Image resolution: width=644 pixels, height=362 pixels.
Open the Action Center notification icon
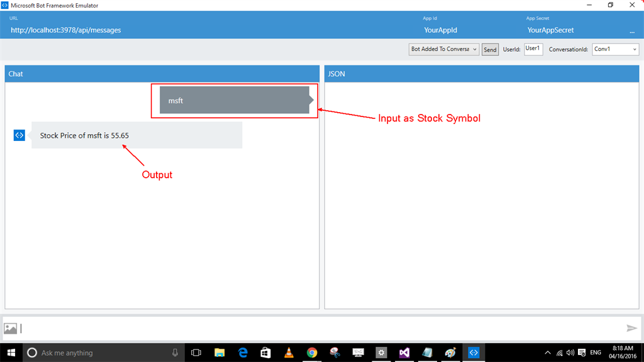[x=582, y=353]
